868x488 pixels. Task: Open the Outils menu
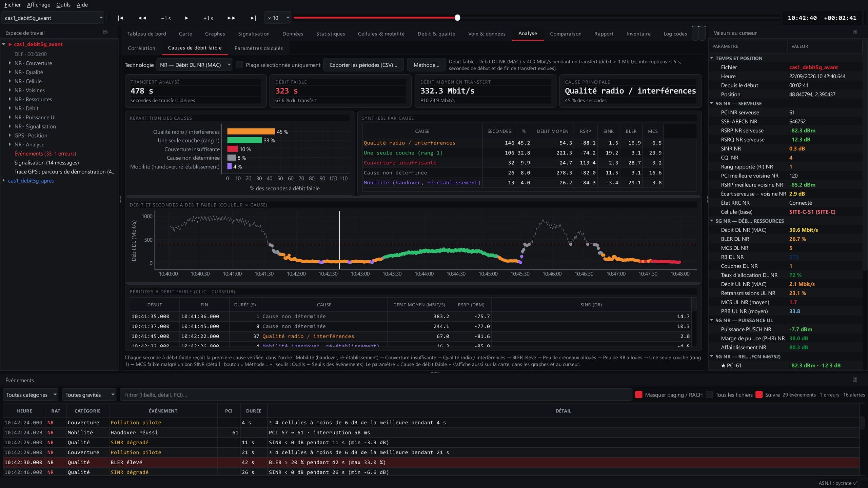click(63, 5)
